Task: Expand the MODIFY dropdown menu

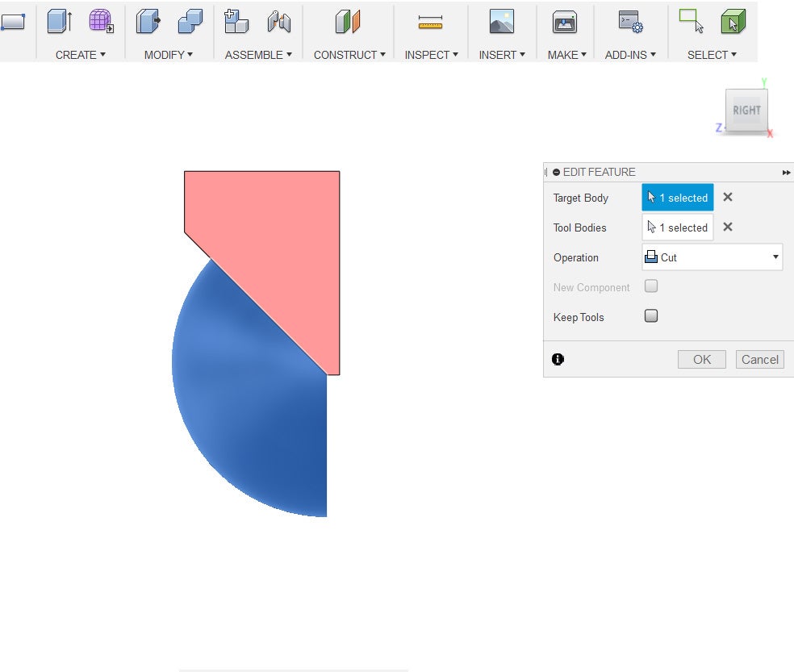Action: (169, 55)
